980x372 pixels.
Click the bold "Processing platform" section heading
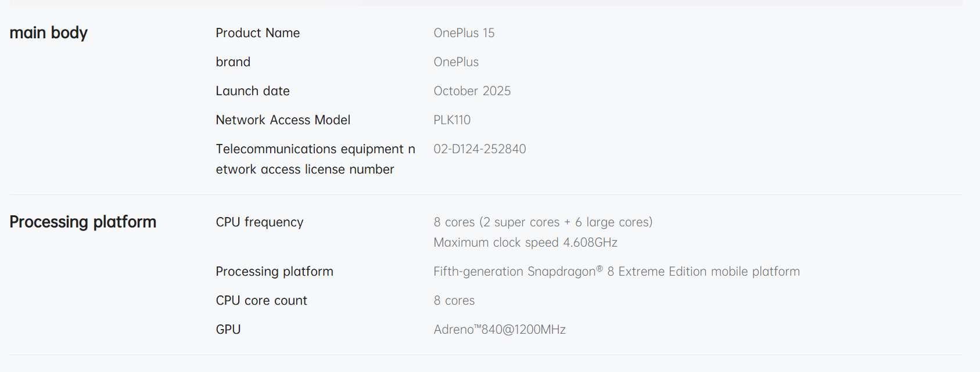(x=82, y=222)
